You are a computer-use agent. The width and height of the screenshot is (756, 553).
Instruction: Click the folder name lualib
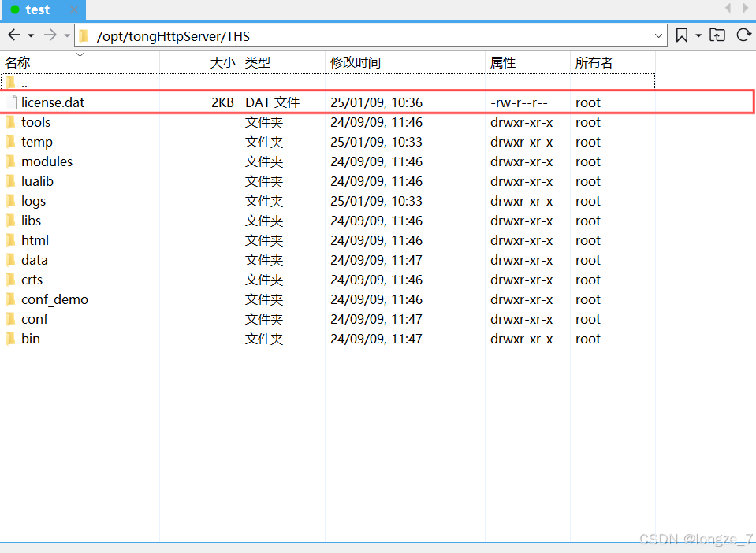(37, 182)
